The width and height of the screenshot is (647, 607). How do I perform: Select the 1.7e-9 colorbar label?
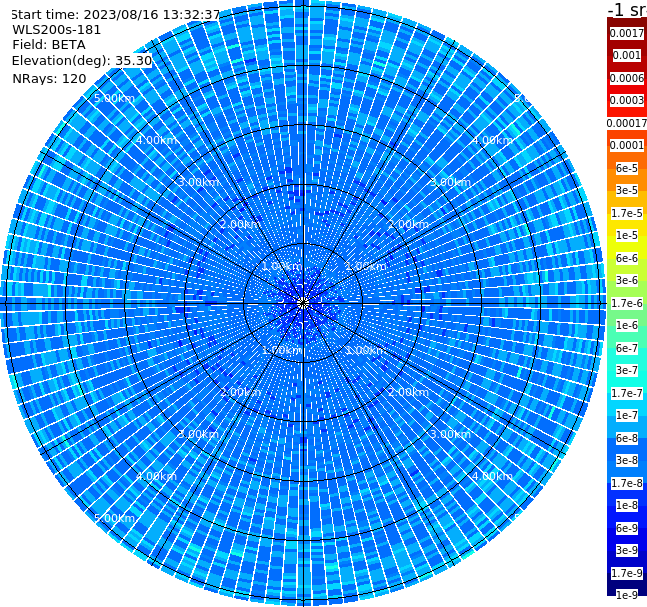pyautogui.click(x=627, y=573)
